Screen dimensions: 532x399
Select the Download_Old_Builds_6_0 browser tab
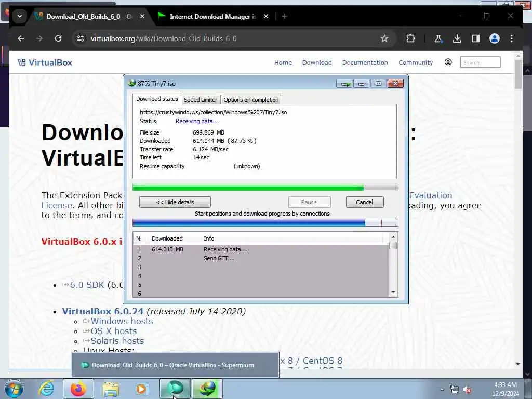[x=89, y=16]
